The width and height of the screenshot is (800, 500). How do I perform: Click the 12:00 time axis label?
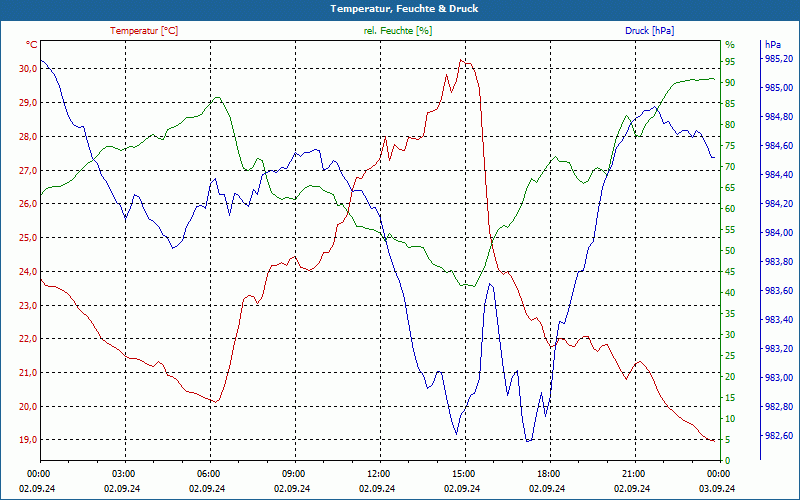[x=378, y=474]
